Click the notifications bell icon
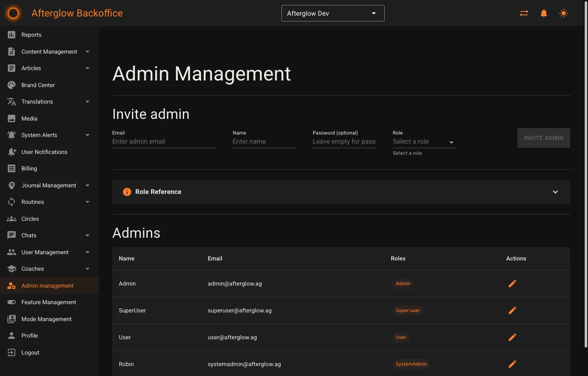This screenshot has width=588, height=376. (543, 13)
